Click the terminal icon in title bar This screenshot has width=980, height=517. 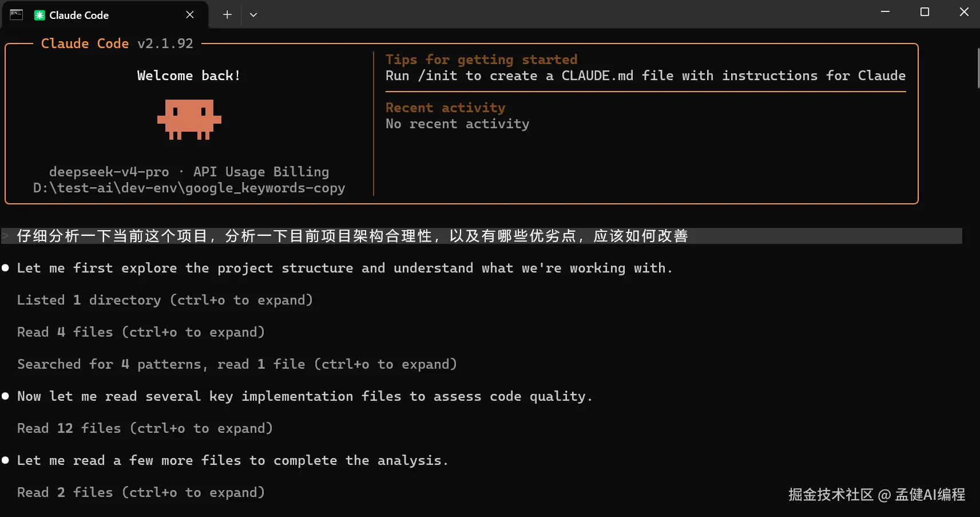17,15
